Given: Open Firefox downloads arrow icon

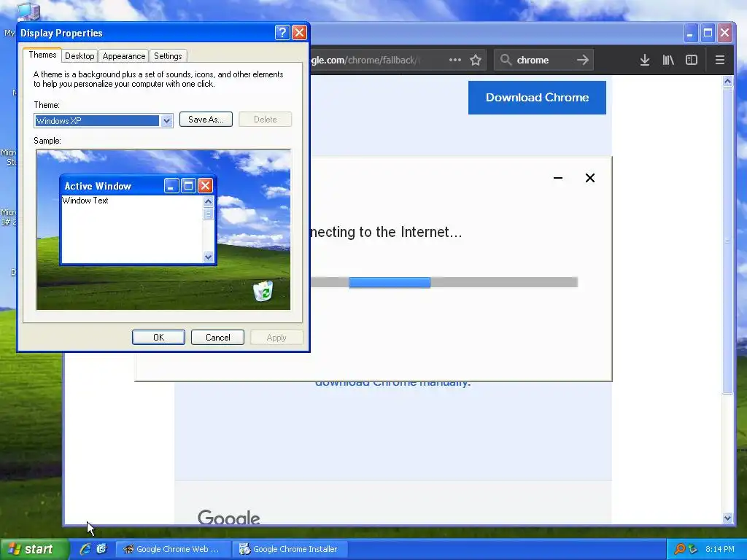Looking at the screenshot, I should tap(645, 60).
